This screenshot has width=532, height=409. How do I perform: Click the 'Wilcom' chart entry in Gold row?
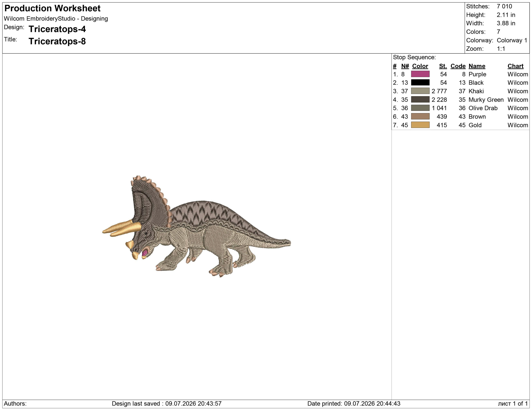click(518, 125)
